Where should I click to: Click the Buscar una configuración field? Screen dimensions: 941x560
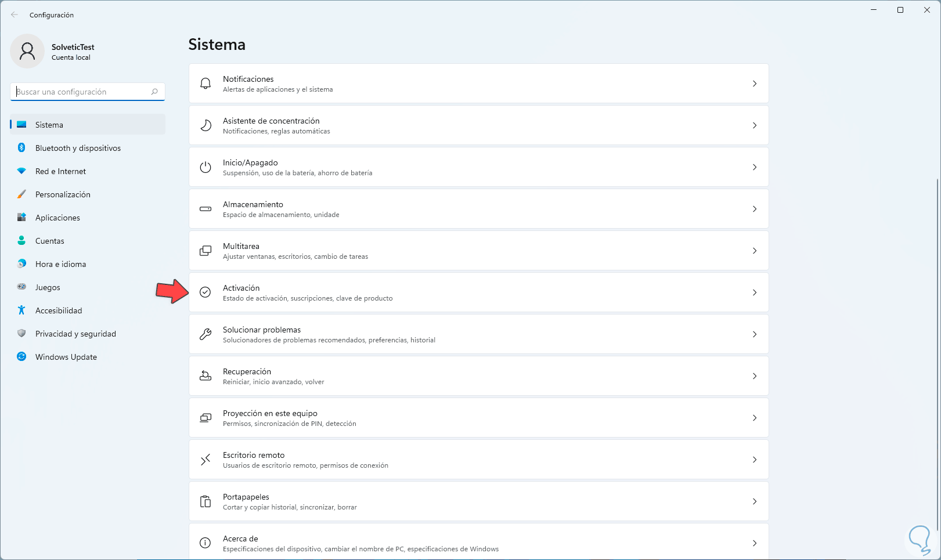81,92
